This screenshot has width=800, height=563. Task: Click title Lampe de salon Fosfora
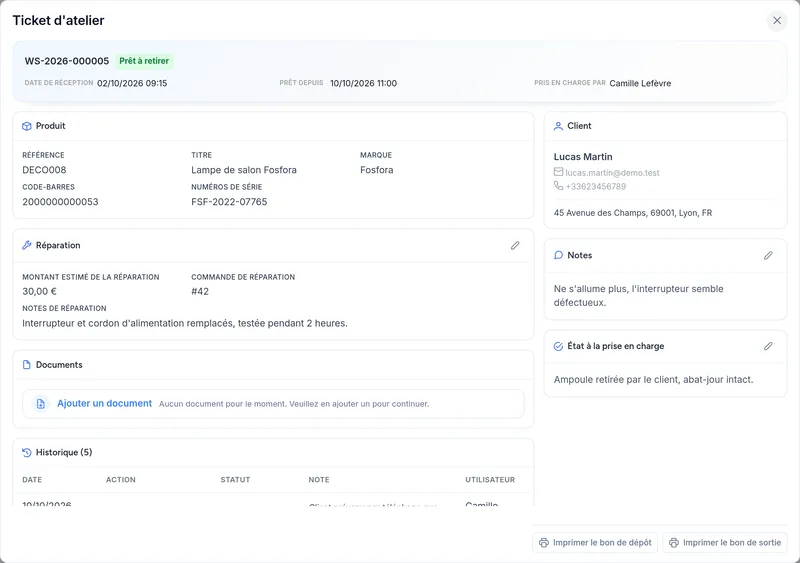[244, 170]
